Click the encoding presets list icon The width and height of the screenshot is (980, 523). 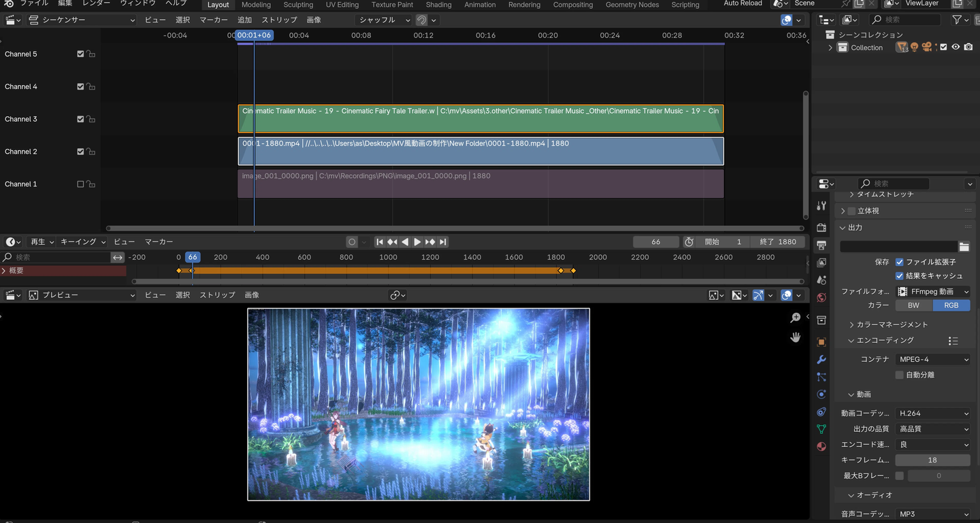[x=953, y=341]
